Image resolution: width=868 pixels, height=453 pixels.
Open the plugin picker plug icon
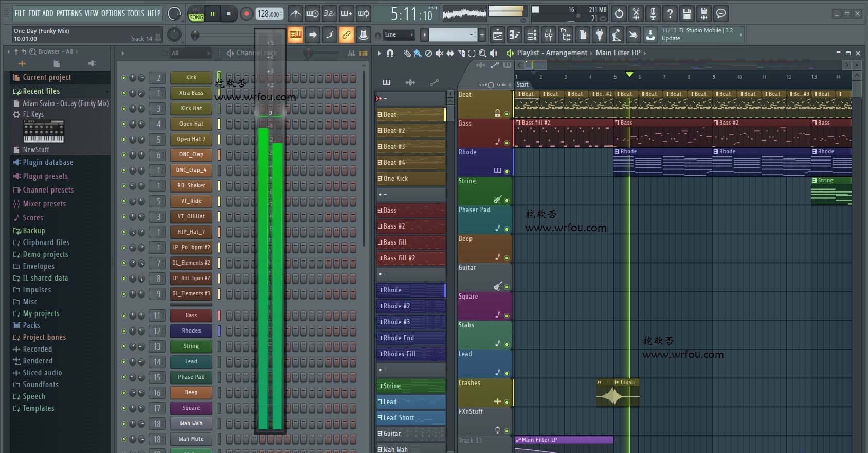[x=600, y=35]
